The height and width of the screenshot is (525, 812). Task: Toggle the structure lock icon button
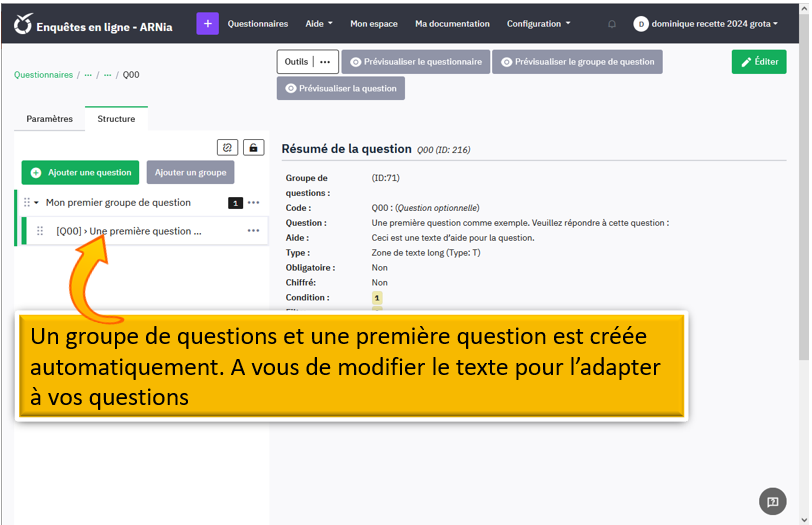coord(253,148)
